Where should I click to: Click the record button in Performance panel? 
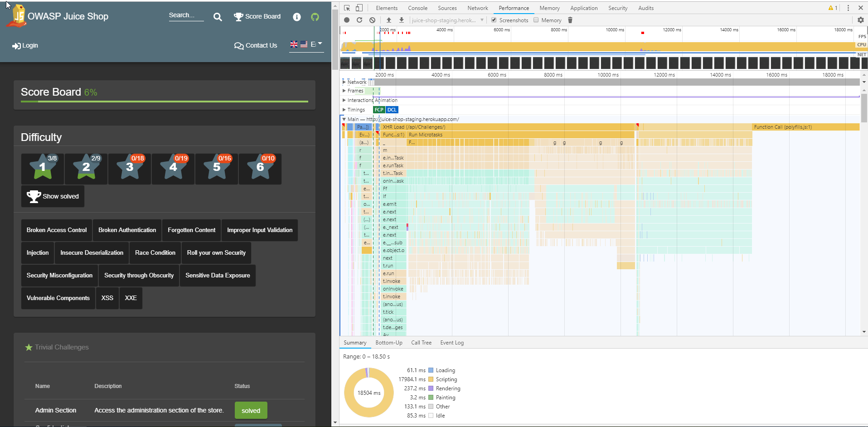pyautogui.click(x=347, y=20)
